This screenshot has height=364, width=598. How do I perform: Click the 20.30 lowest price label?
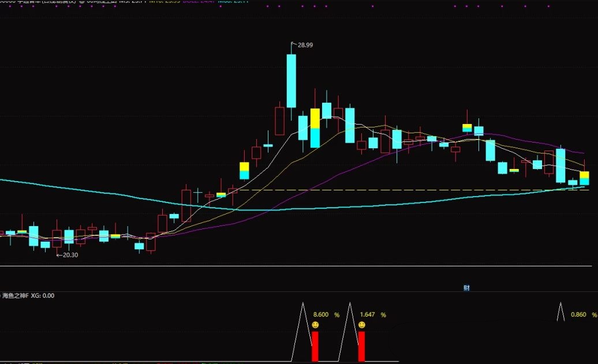(69, 255)
